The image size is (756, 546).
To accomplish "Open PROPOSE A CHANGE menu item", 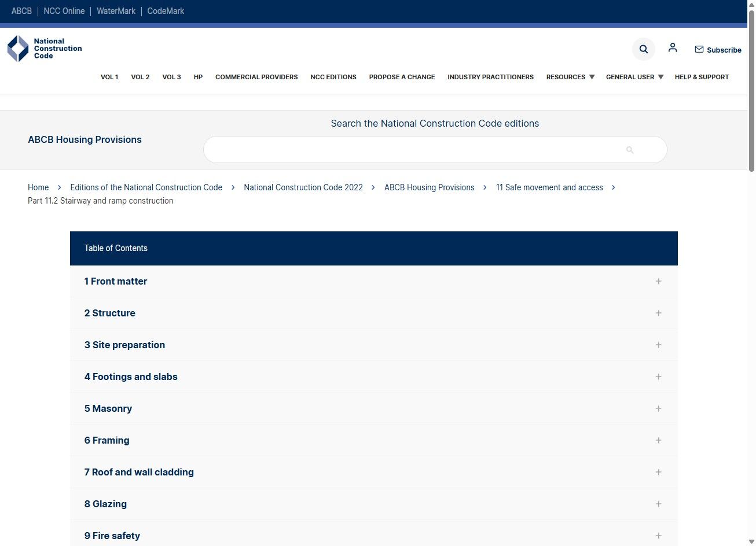I will [402, 77].
